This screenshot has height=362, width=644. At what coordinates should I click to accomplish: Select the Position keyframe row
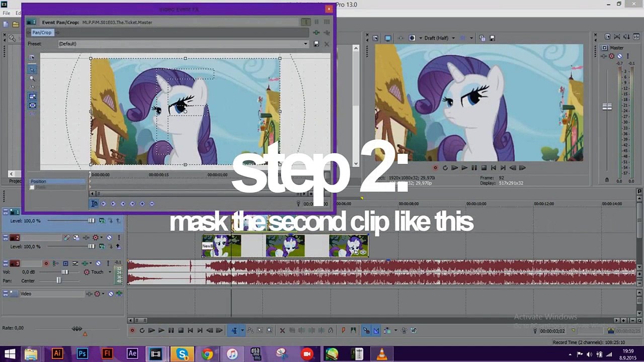point(57,182)
